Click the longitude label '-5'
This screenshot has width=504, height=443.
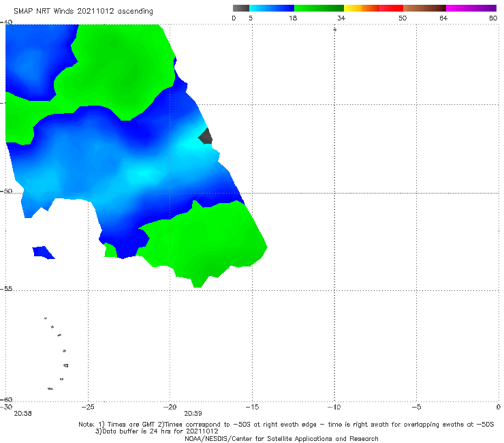coord(416,407)
